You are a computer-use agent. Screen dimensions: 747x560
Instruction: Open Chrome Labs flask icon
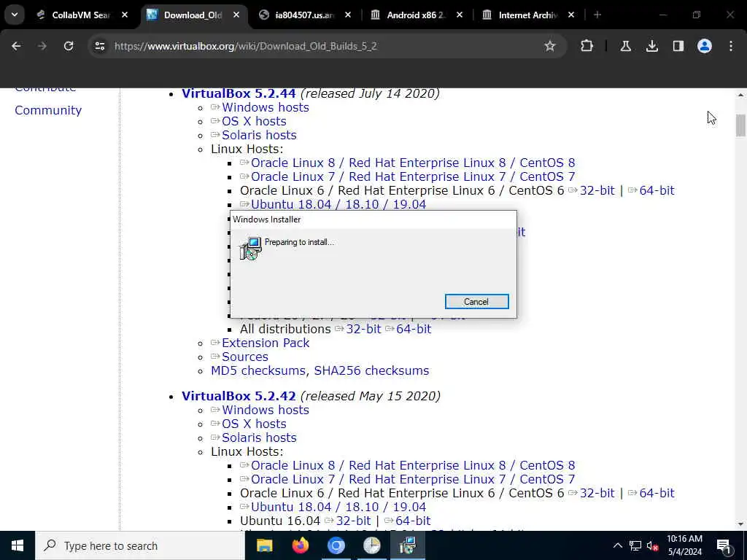pyautogui.click(x=625, y=46)
